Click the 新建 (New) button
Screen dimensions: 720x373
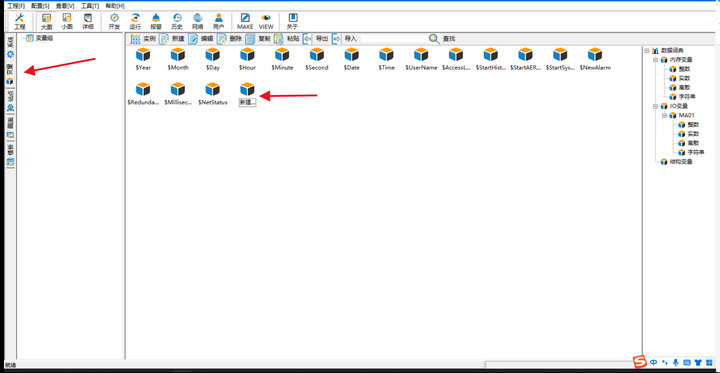pos(172,39)
